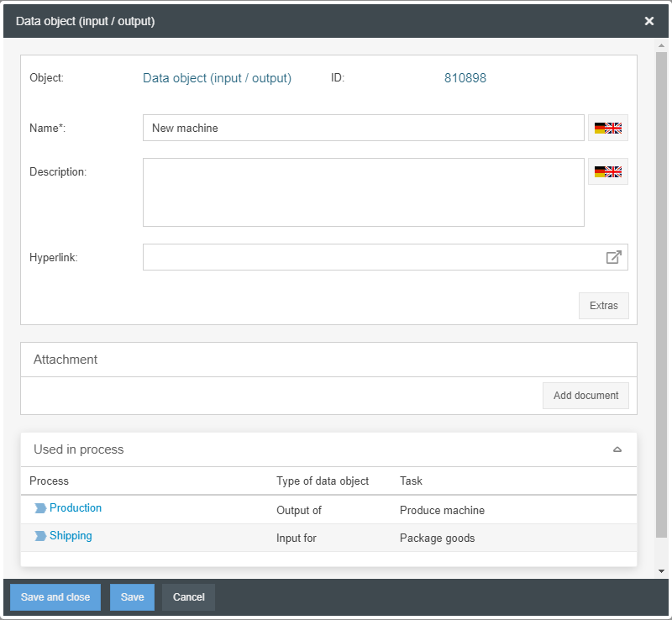Screen dimensions: 672x620
Task: Click into the Description text area
Action: tap(363, 192)
